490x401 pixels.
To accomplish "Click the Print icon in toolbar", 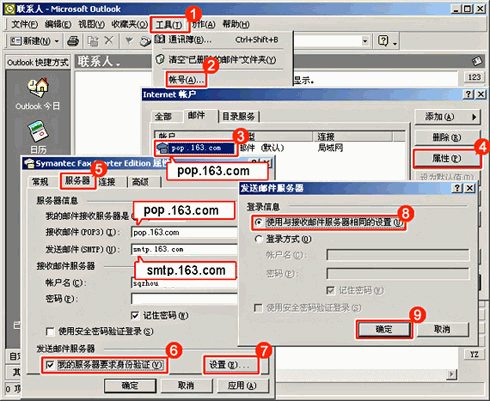I will pos(73,41).
